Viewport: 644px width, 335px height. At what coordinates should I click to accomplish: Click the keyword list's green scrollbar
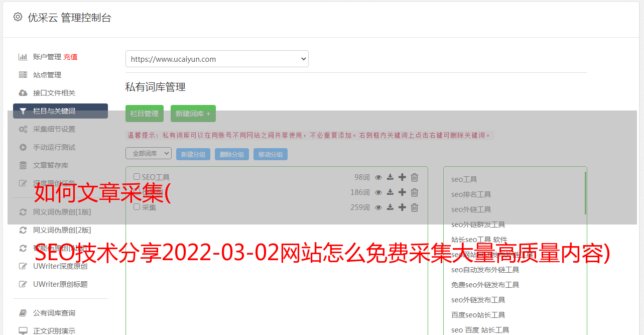point(585,193)
